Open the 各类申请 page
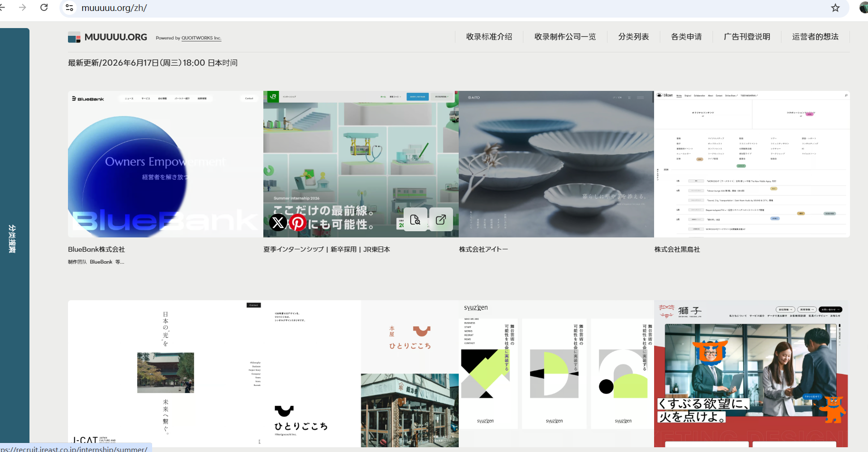The height and width of the screenshot is (452, 868). 686,37
